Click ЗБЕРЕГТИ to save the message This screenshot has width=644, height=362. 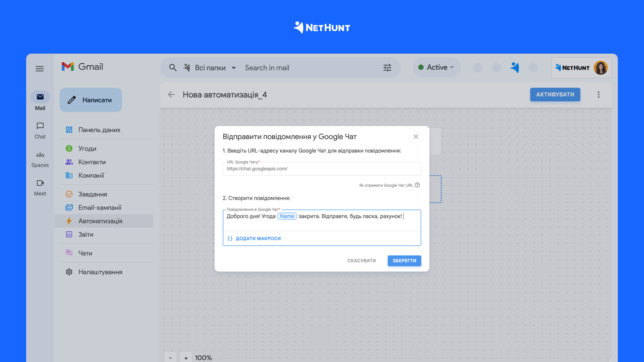[x=404, y=260]
